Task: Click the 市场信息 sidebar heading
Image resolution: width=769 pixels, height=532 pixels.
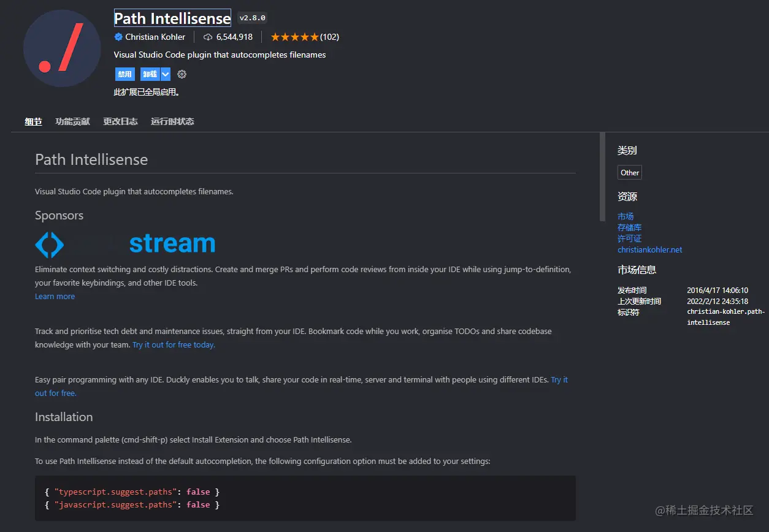Action: [637, 270]
